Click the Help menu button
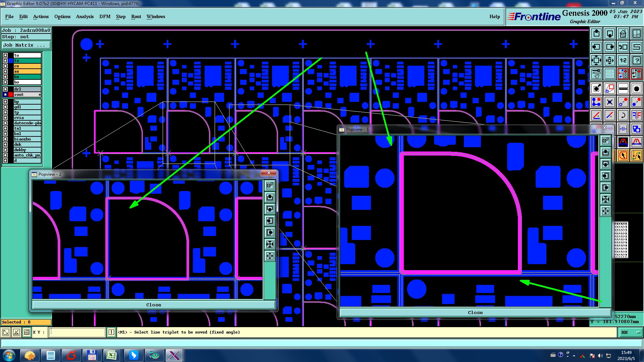 494,16
